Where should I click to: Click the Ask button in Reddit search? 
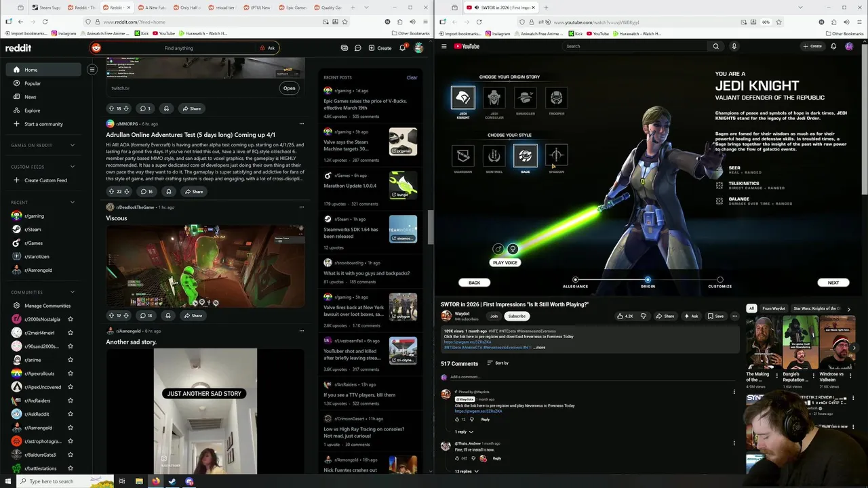[267, 48]
